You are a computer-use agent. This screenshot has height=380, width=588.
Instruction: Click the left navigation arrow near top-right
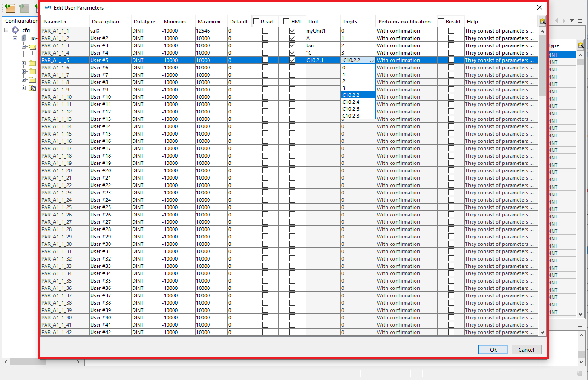[x=557, y=21]
